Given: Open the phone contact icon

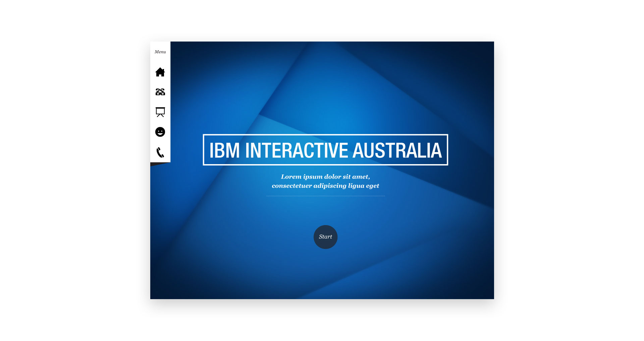Looking at the screenshot, I should click(x=160, y=152).
